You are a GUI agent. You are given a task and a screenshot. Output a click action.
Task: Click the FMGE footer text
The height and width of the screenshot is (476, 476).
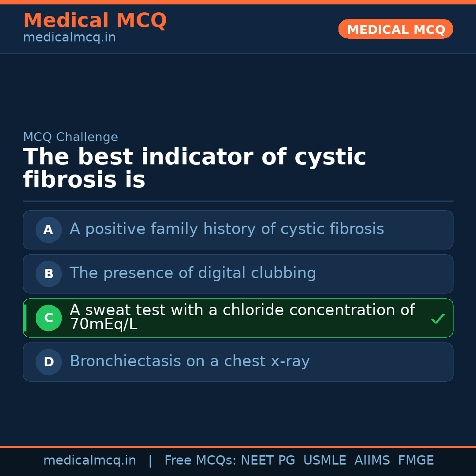coord(416,461)
